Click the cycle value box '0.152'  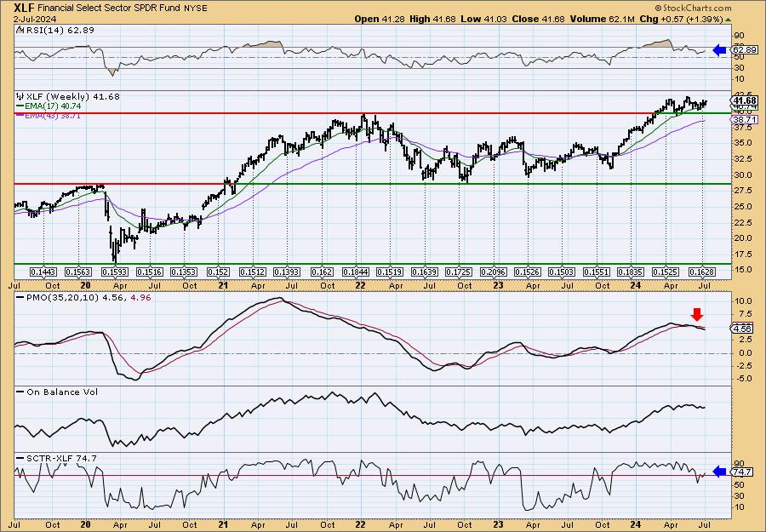coord(218,272)
